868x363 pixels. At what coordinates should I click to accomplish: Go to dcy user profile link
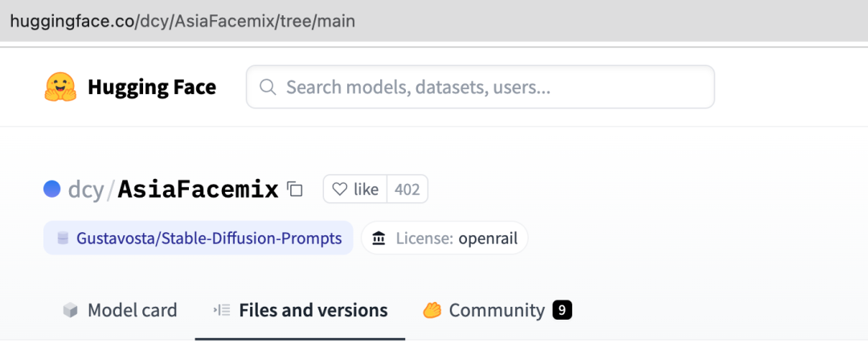(x=86, y=190)
